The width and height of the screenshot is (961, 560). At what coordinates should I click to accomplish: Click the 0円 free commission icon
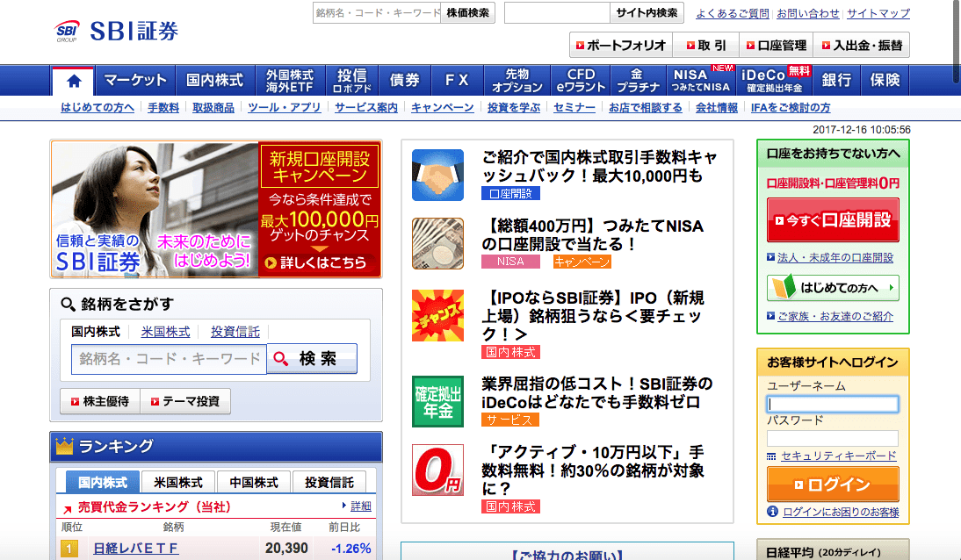coord(437,470)
